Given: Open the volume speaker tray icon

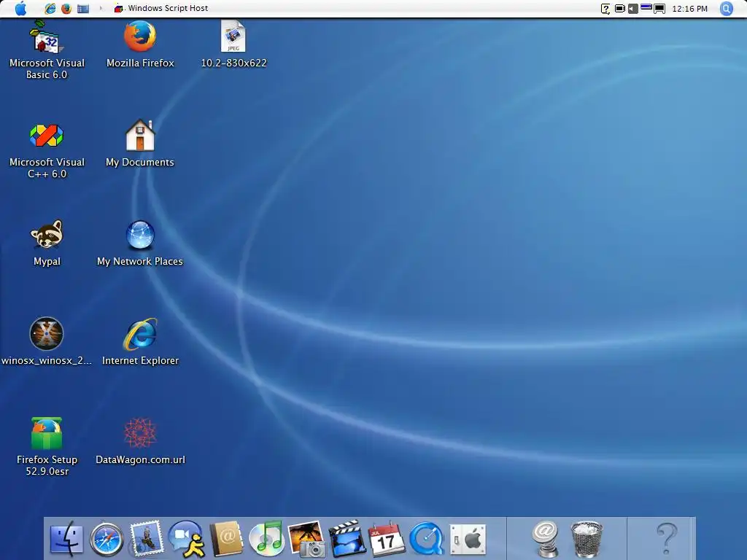Looking at the screenshot, I should point(632,9).
